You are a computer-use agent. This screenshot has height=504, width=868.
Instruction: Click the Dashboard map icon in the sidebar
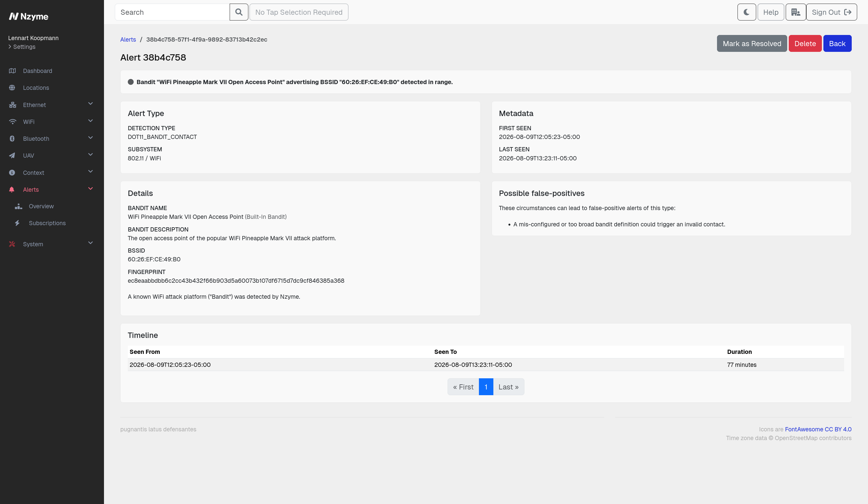(12, 71)
